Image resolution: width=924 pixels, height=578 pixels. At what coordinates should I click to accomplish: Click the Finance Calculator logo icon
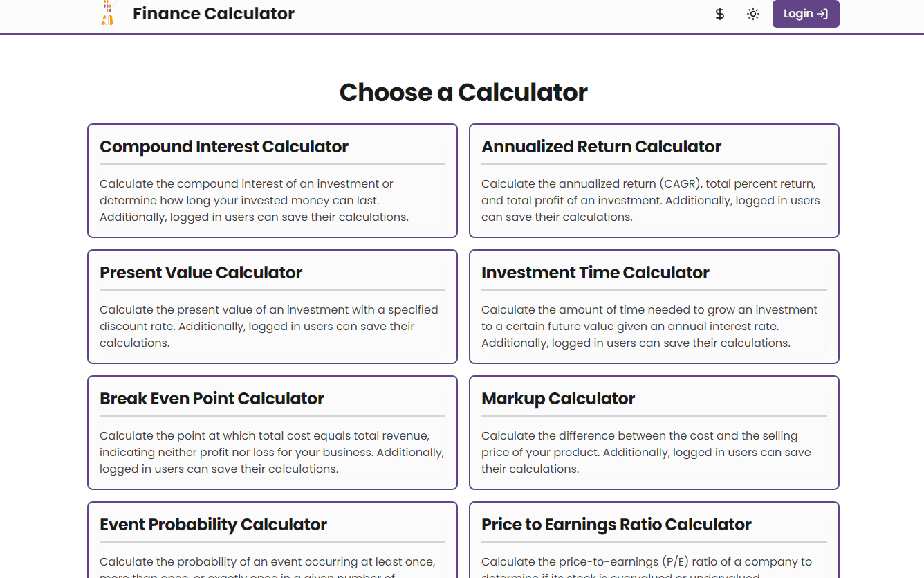(x=107, y=13)
